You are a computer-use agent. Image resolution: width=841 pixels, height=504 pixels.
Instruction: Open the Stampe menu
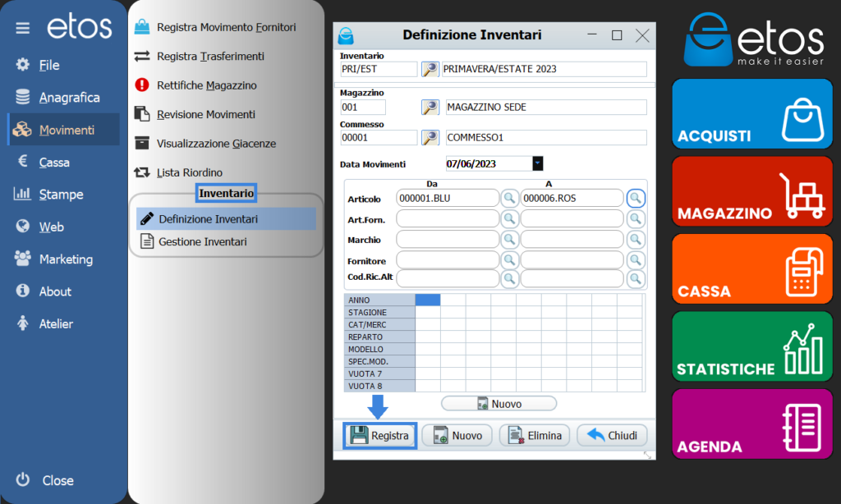[x=61, y=194]
